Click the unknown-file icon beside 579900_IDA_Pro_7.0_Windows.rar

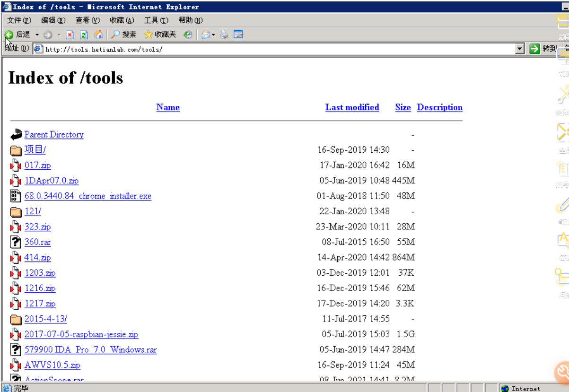pyautogui.click(x=16, y=350)
